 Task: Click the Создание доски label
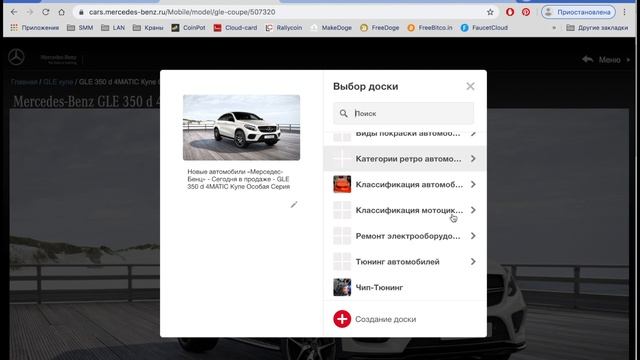click(386, 319)
